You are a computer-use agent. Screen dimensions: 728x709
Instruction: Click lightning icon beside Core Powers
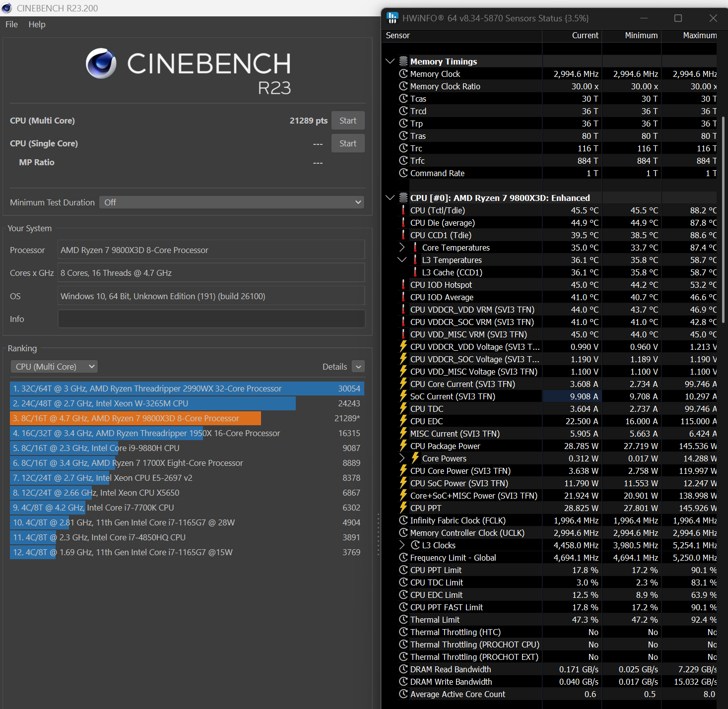(x=415, y=458)
